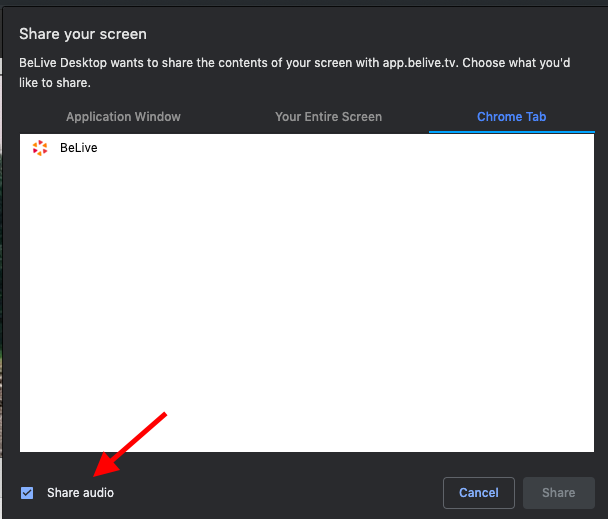Cancel the screen sharing dialog

pyautogui.click(x=479, y=493)
